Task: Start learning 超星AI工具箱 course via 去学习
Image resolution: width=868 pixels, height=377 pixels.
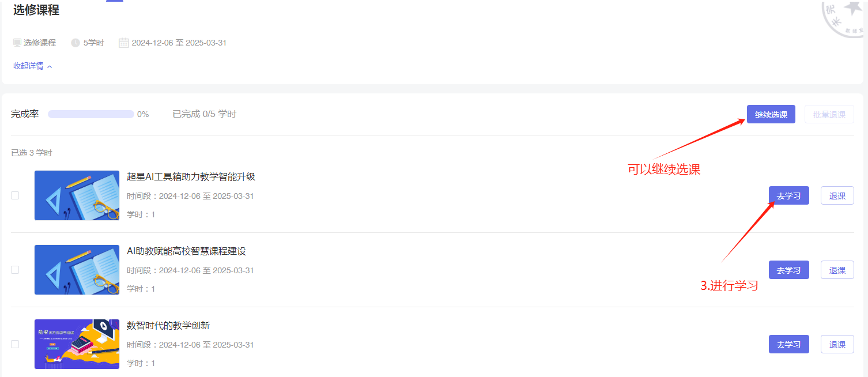Action: tap(788, 195)
